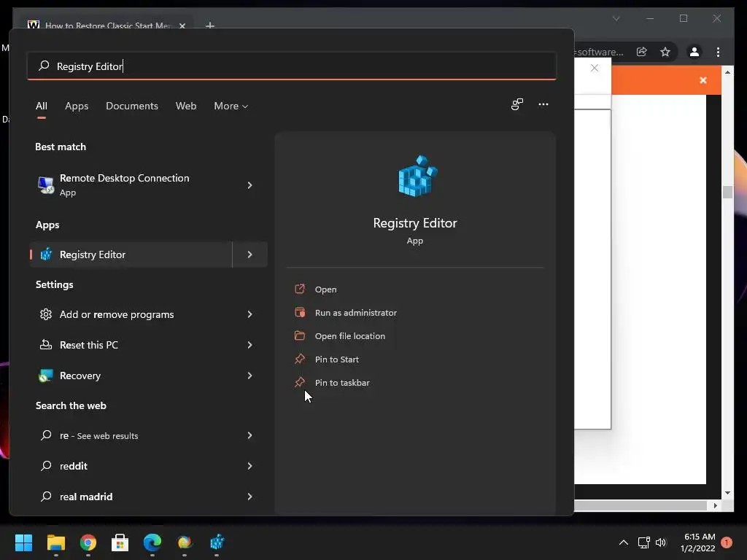Open the second Chrome icon on the taskbar
This screenshot has width=747, height=560.
[x=185, y=542]
